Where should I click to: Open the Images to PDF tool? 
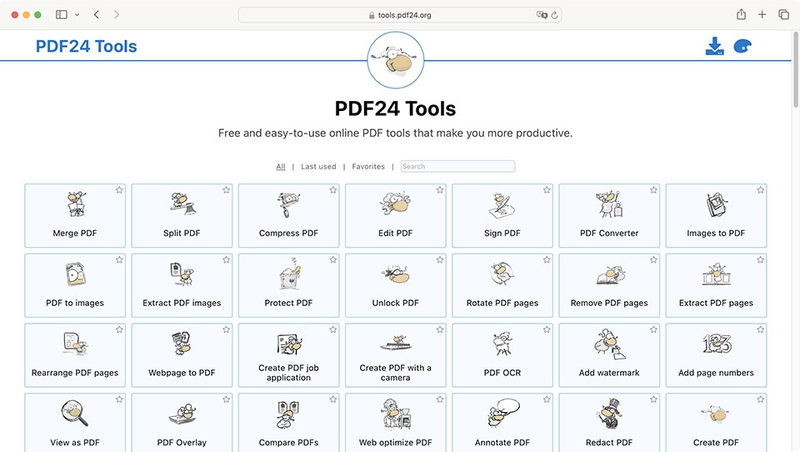(x=716, y=216)
